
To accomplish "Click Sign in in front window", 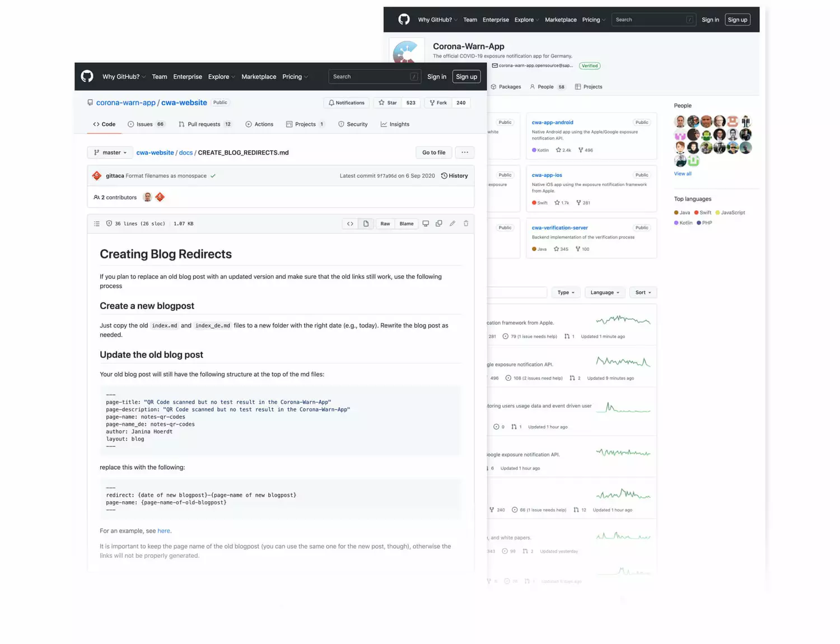I will (437, 77).
